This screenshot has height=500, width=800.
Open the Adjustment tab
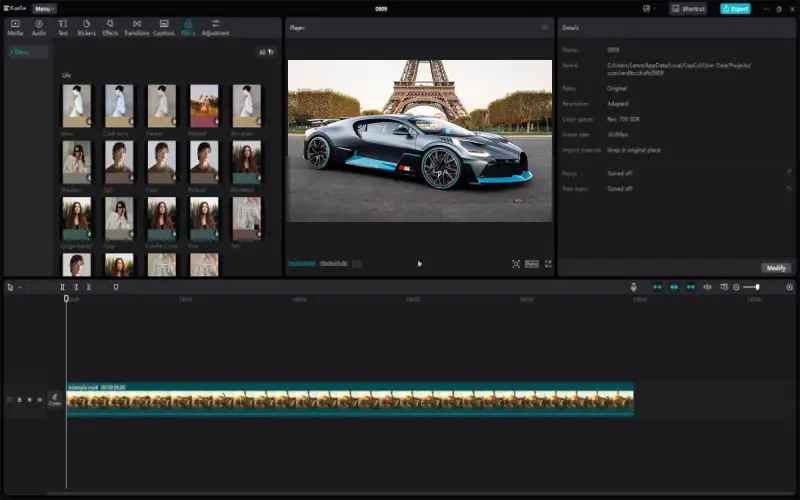[215, 28]
